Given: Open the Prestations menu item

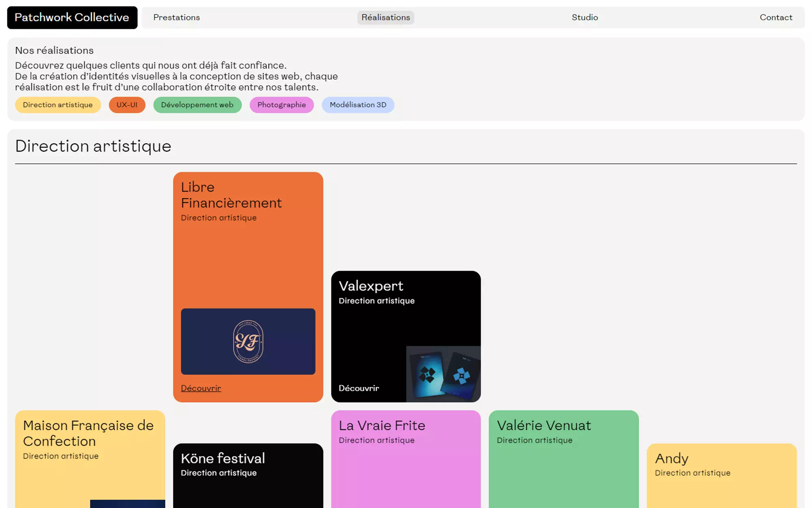Looking at the screenshot, I should point(176,17).
